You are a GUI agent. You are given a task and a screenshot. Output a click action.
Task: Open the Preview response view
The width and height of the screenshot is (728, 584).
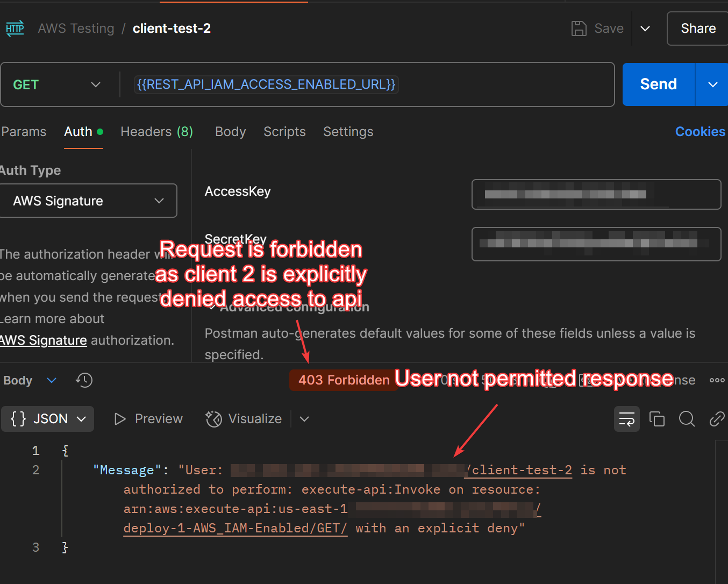point(149,419)
